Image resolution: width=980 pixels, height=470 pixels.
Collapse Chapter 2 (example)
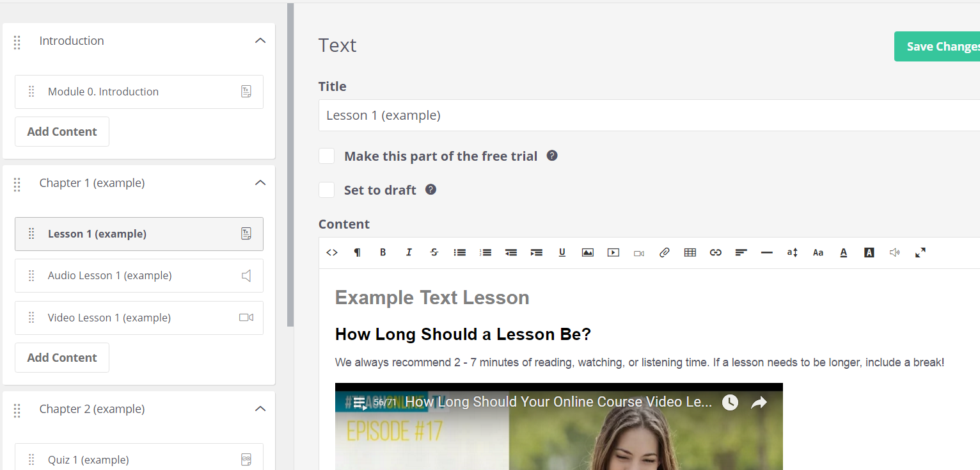pos(260,409)
